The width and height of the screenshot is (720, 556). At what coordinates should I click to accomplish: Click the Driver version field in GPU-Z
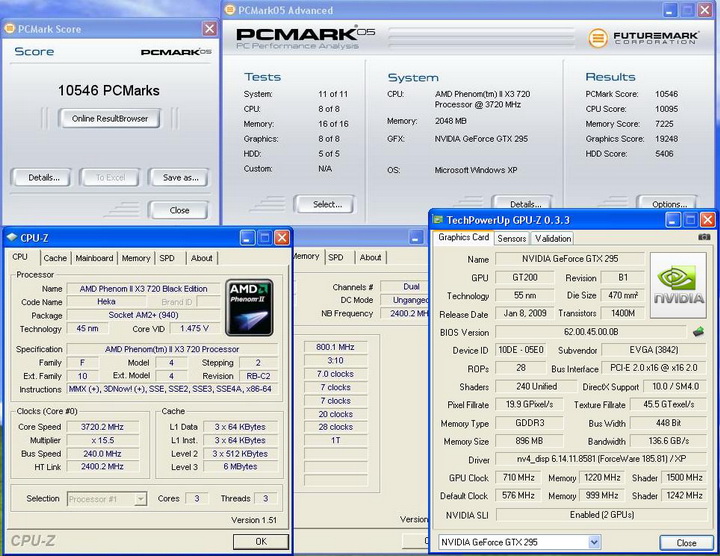coord(601,459)
